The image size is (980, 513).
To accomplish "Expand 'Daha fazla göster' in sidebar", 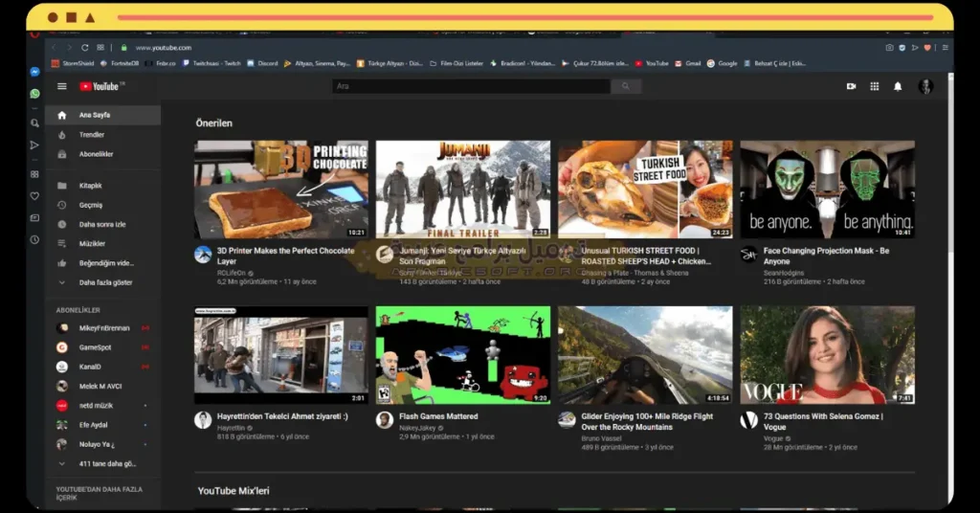I will [104, 282].
